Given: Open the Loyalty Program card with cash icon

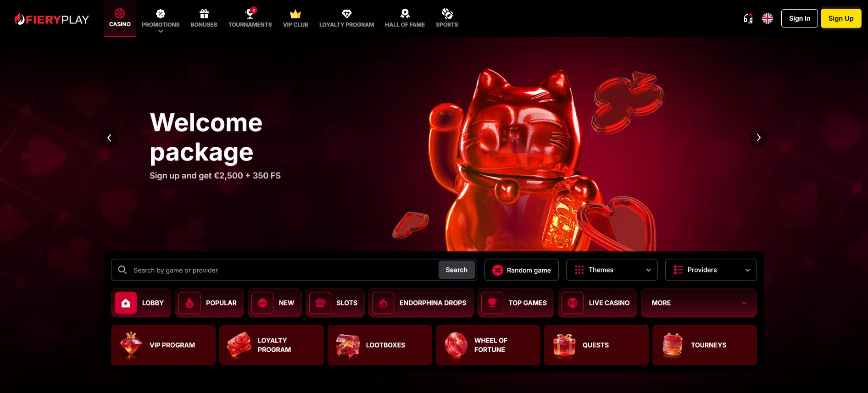Looking at the screenshot, I should click(272, 345).
